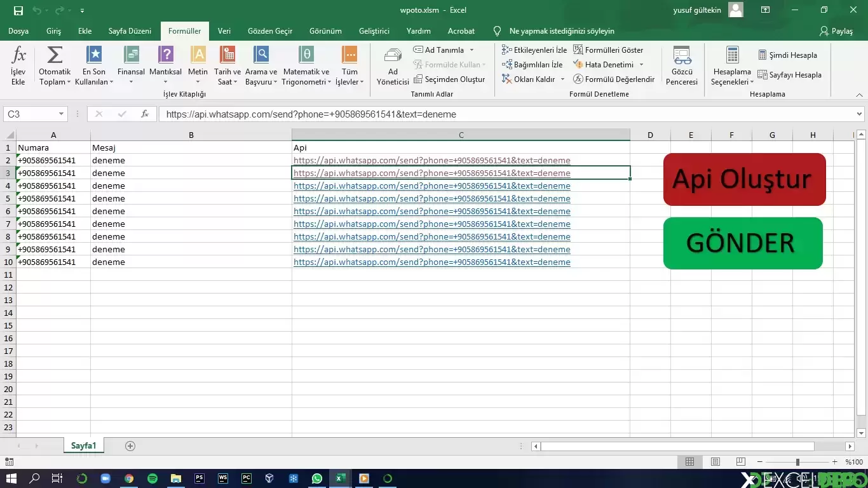Screen dimensions: 868x488
Task: Select the column C header
Action: coord(461,135)
